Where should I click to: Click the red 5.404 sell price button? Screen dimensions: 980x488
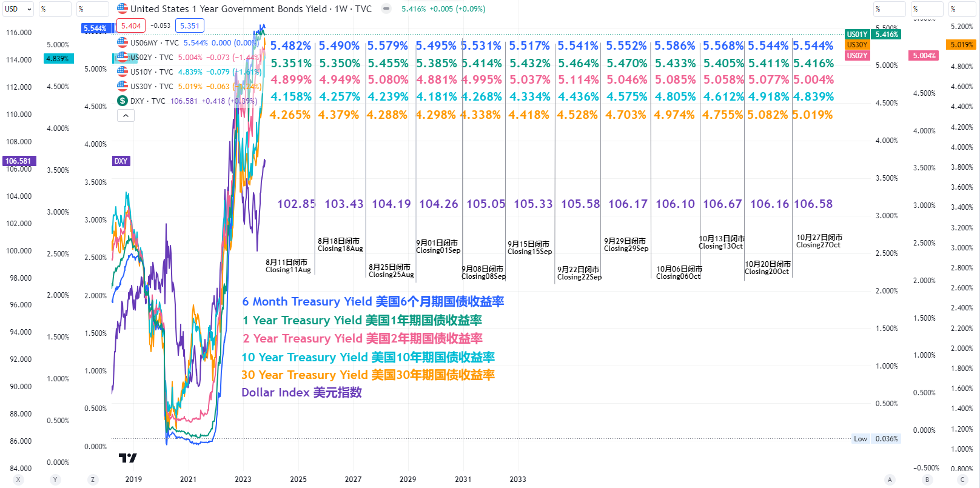(x=131, y=25)
